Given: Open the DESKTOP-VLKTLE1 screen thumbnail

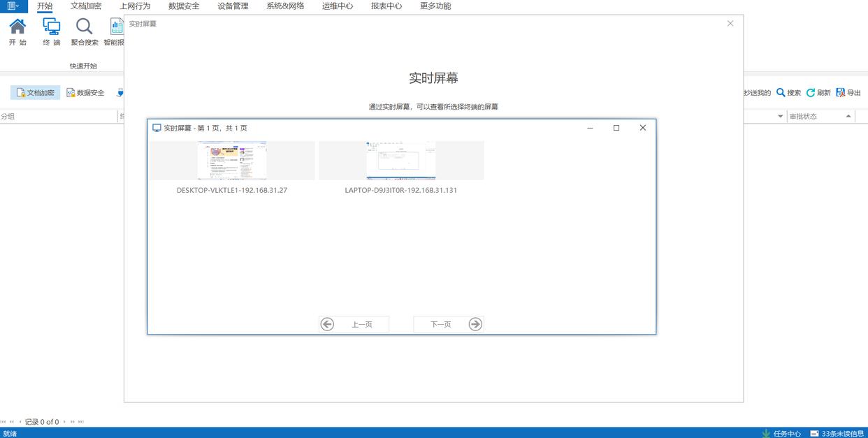Looking at the screenshot, I should pyautogui.click(x=232, y=161).
